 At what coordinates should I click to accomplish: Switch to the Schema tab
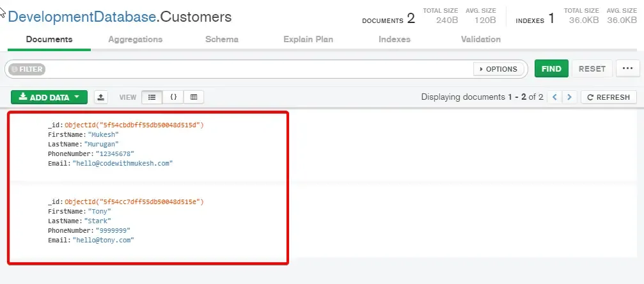click(222, 40)
